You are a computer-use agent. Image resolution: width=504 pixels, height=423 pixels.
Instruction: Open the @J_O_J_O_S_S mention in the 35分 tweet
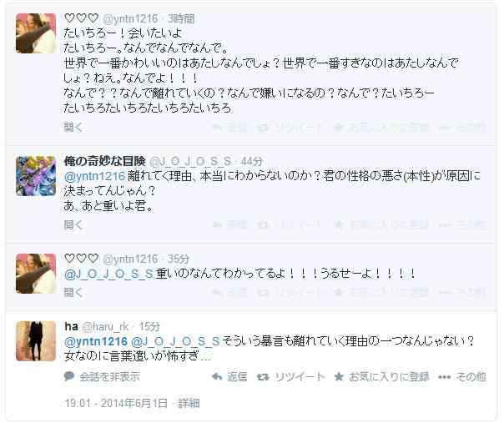pos(108,274)
